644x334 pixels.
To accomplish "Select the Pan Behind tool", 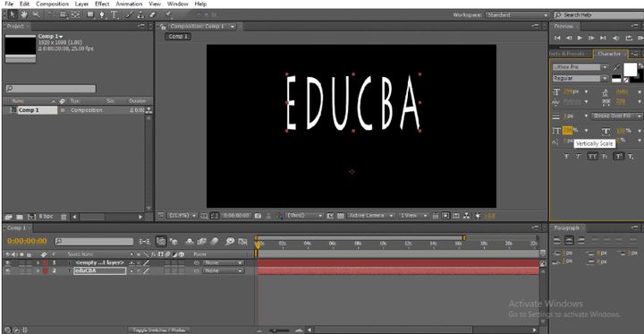I will click(75, 15).
